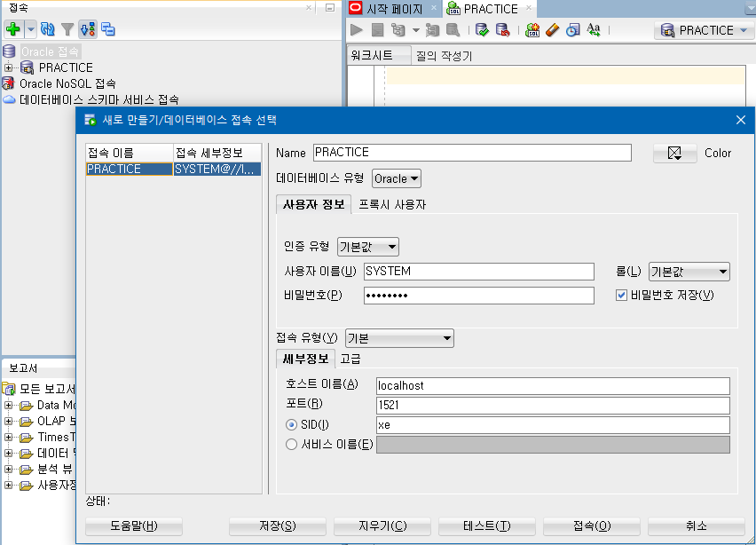Click the Refresh connections icon
The image size is (756, 545).
click(x=48, y=29)
